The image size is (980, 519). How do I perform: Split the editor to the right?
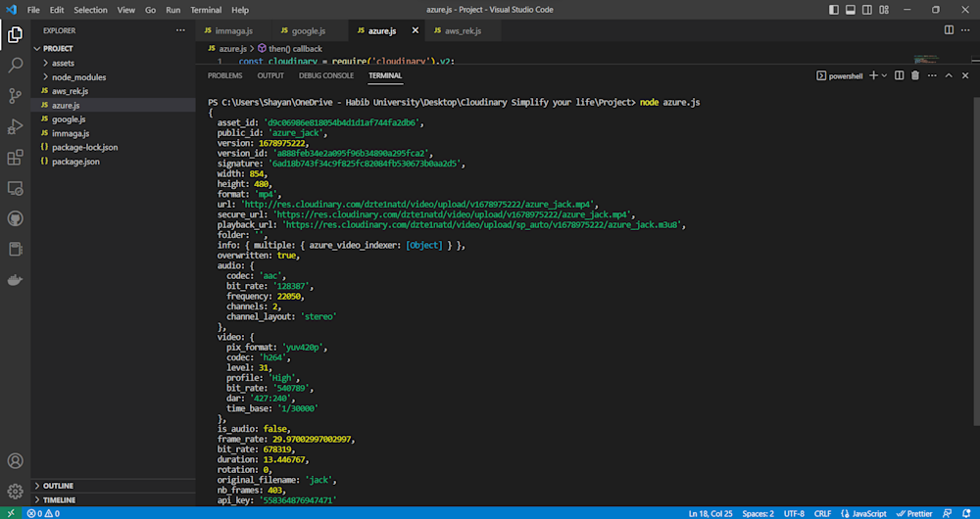[949, 30]
